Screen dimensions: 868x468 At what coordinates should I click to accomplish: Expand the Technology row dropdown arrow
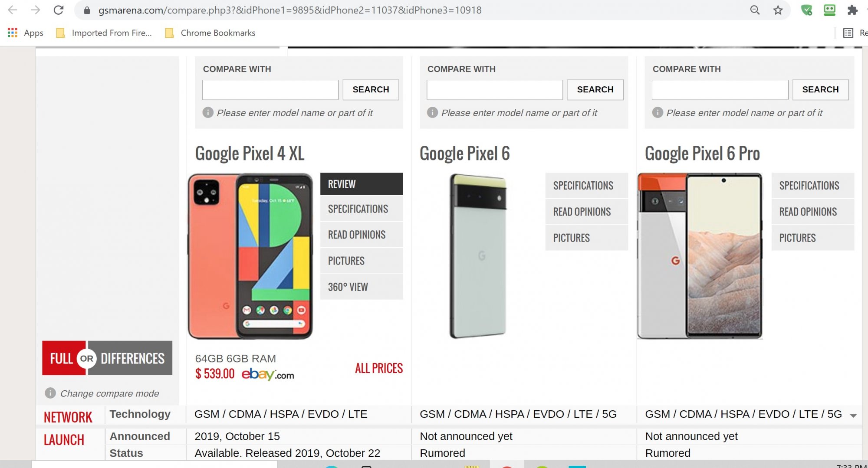click(x=853, y=416)
